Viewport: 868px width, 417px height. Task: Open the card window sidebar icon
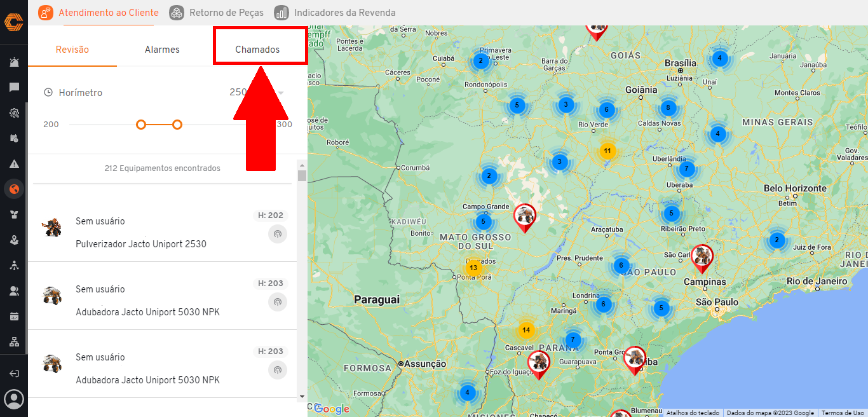(x=14, y=316)
